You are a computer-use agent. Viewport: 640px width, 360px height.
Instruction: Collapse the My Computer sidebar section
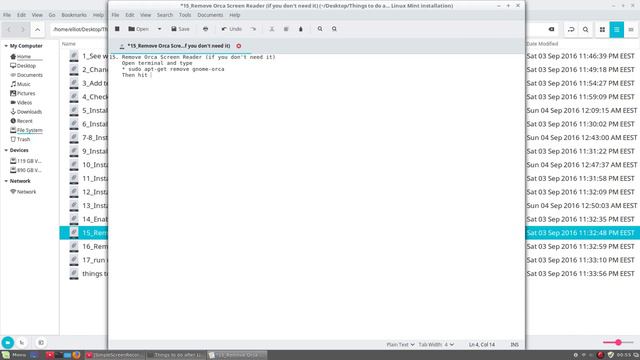click(x=6, y=46)
